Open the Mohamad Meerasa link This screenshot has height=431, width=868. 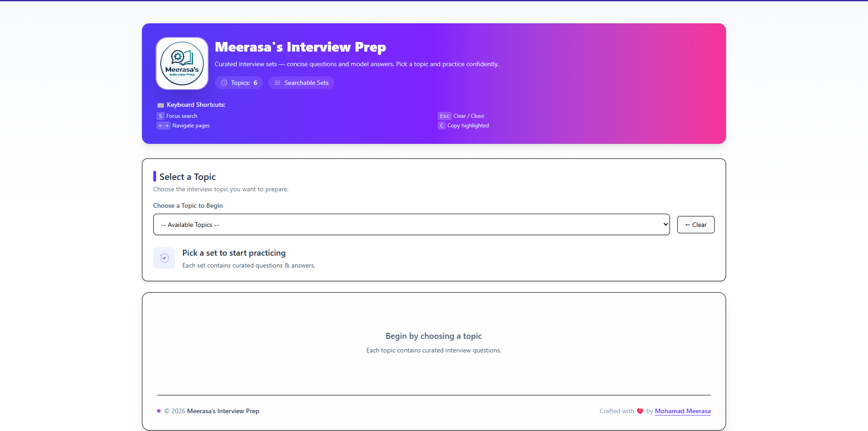(x=683, y=411)
